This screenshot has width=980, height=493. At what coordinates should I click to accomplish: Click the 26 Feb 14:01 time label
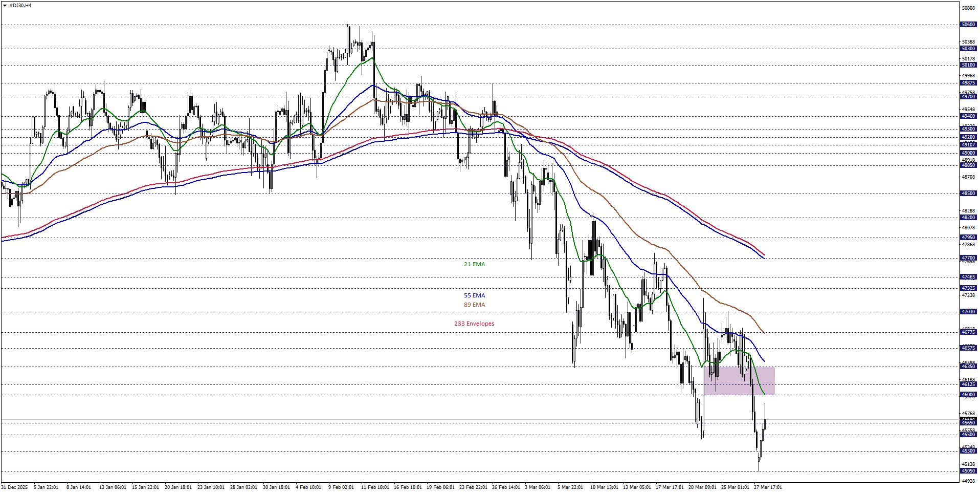point(506,487)
